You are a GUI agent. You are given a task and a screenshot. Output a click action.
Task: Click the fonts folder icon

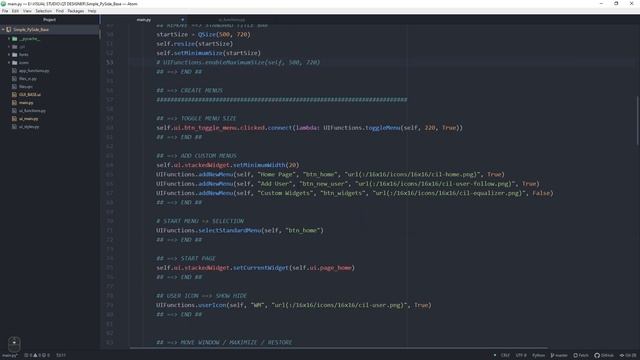pyautogui.click(x=15, y=55)
